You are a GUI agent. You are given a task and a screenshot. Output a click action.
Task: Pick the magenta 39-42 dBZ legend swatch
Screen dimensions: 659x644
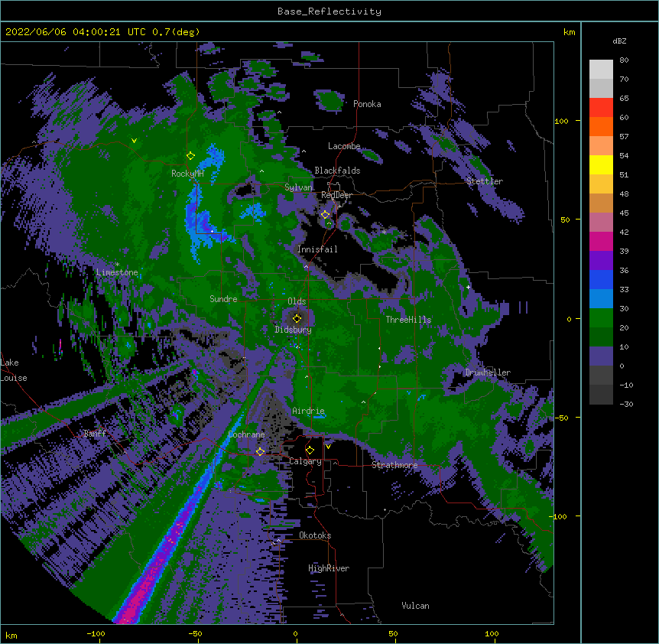(601, 241)
